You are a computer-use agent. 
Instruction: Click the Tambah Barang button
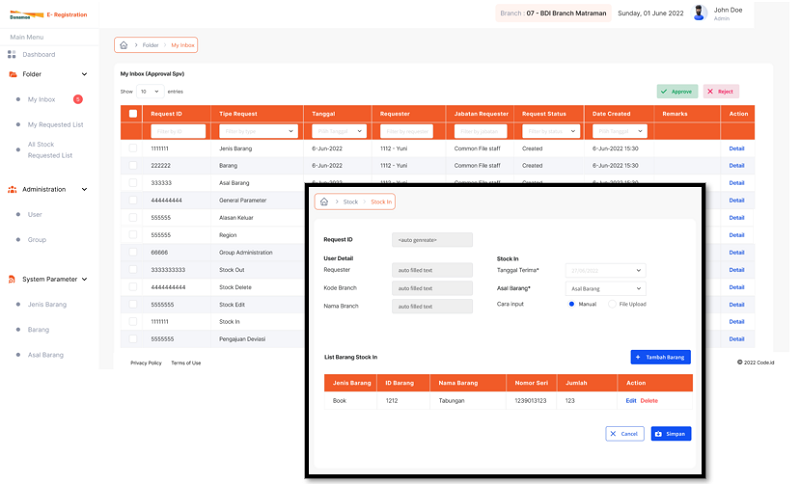[x=661, y=357]
